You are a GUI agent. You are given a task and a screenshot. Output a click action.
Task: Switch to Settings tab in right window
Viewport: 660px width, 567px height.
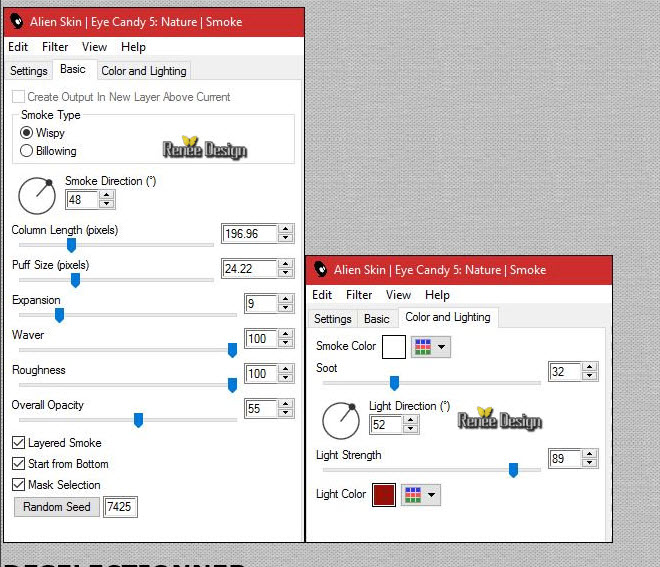coord(333,319)
